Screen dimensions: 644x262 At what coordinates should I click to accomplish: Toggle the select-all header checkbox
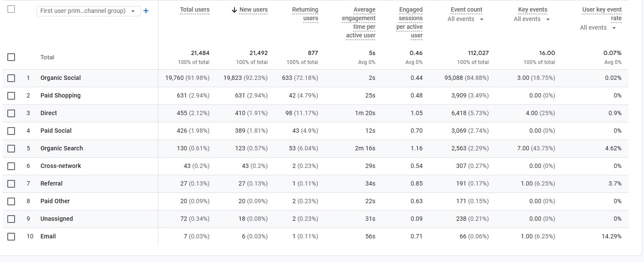(x=11, y=9)
